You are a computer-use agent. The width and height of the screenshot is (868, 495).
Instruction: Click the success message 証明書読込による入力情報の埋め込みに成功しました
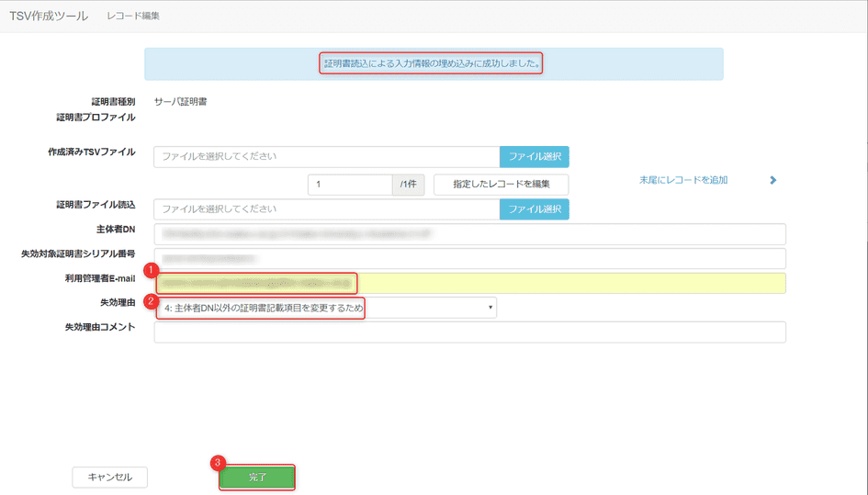432,63
